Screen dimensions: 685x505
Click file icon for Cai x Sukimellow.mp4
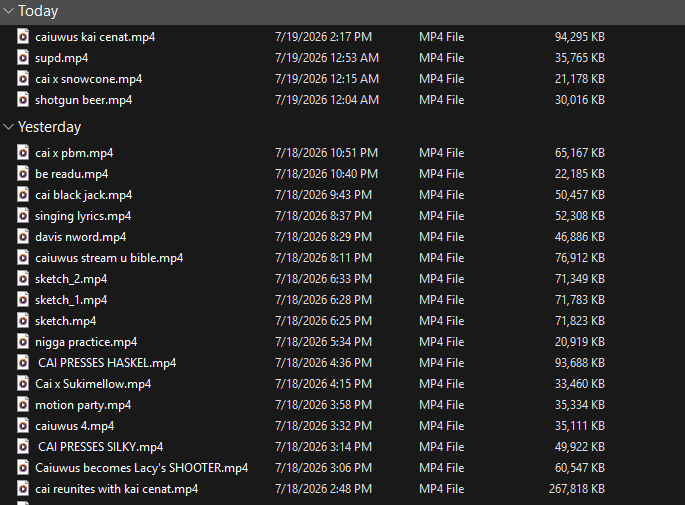[23, 384]
